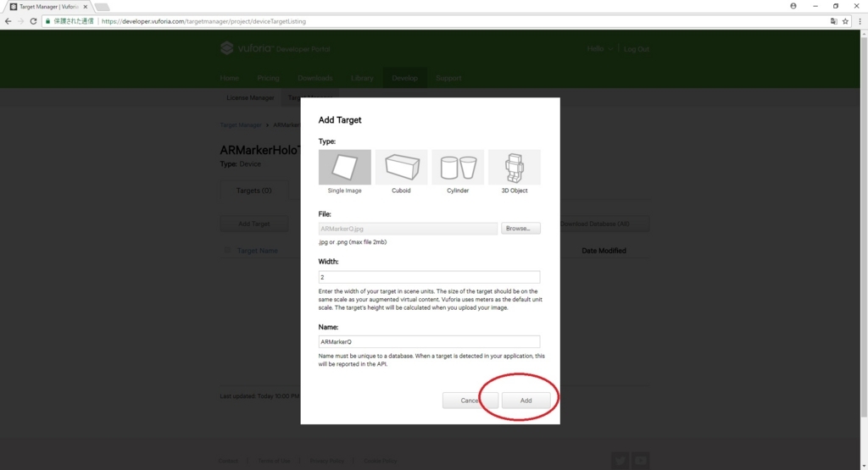Select the Cylinder target type
868x470 pixels.
(458, 167)
